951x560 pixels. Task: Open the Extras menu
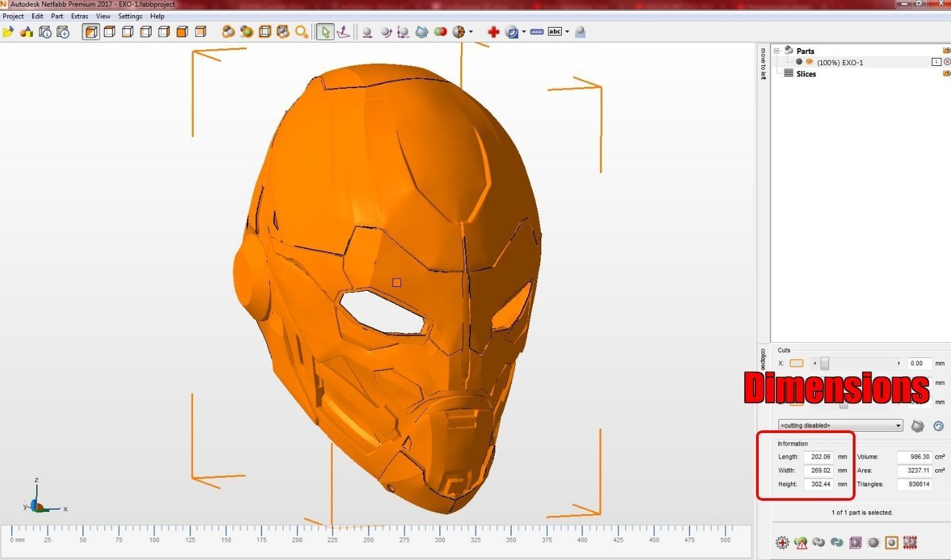[80, 16]
